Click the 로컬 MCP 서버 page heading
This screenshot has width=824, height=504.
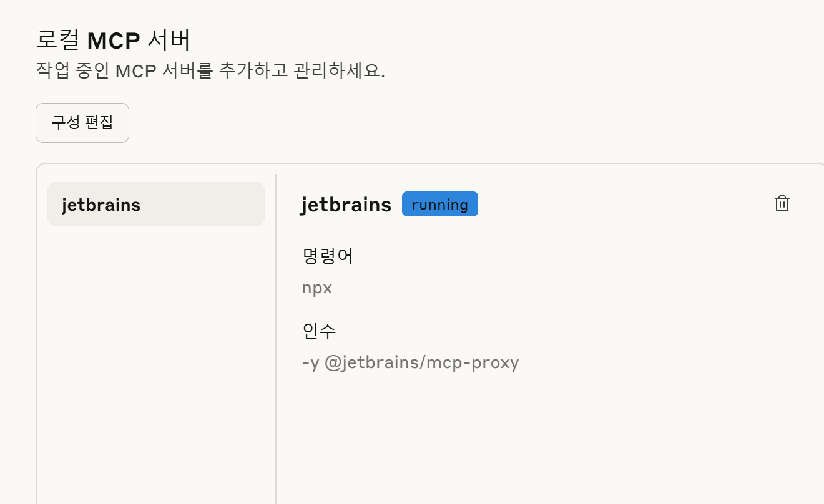click(113, 41)
